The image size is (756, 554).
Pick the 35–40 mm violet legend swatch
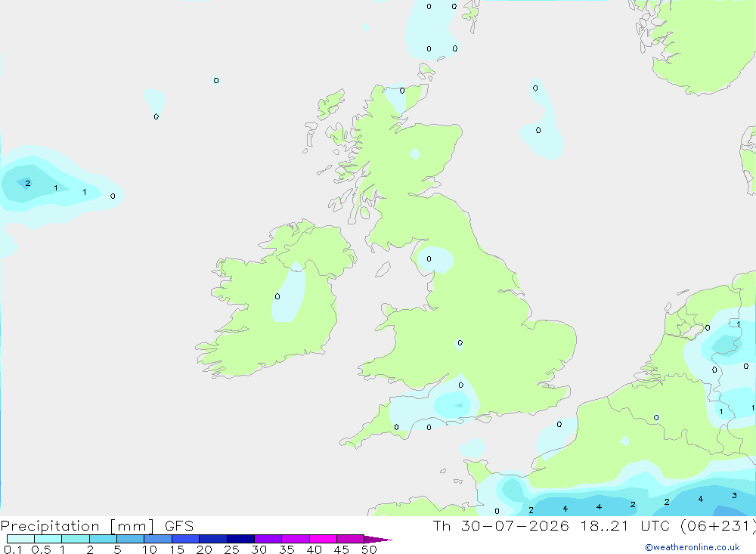(295, 539)
